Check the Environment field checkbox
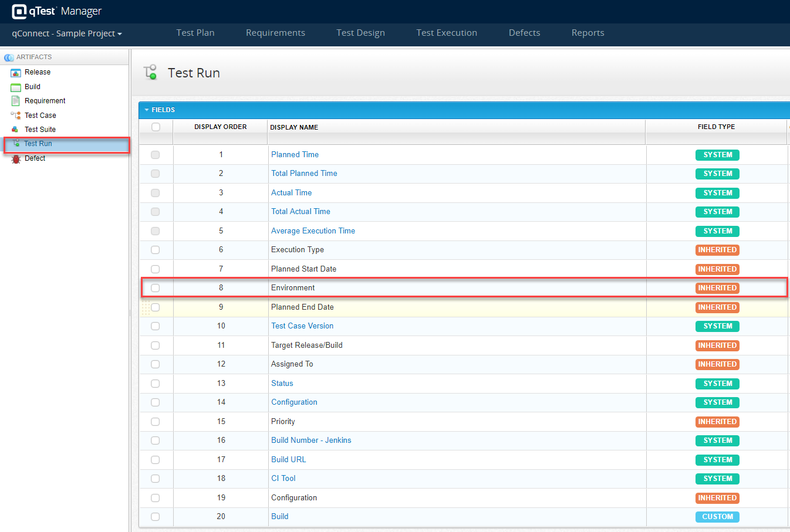790x532 pixels. (156, 288)
